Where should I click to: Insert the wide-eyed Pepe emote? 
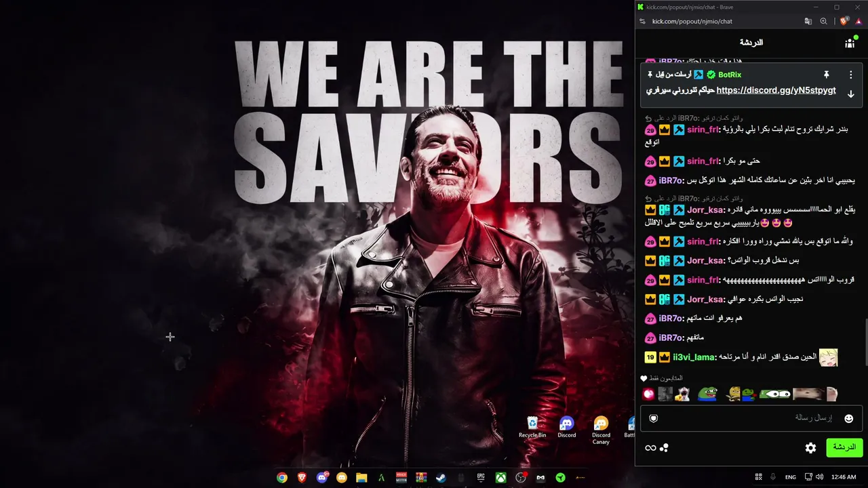[x=774, y=394]
